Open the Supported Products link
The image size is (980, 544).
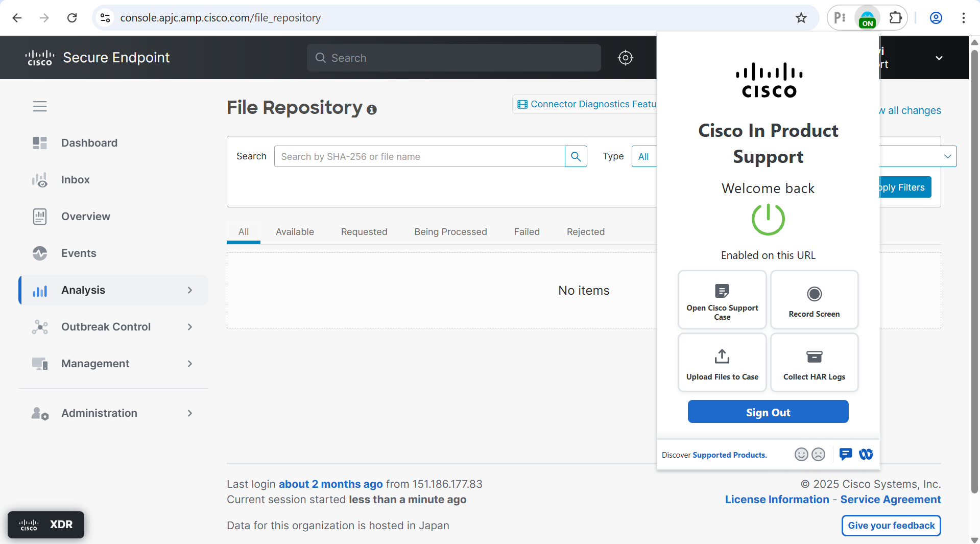[729, 455]
